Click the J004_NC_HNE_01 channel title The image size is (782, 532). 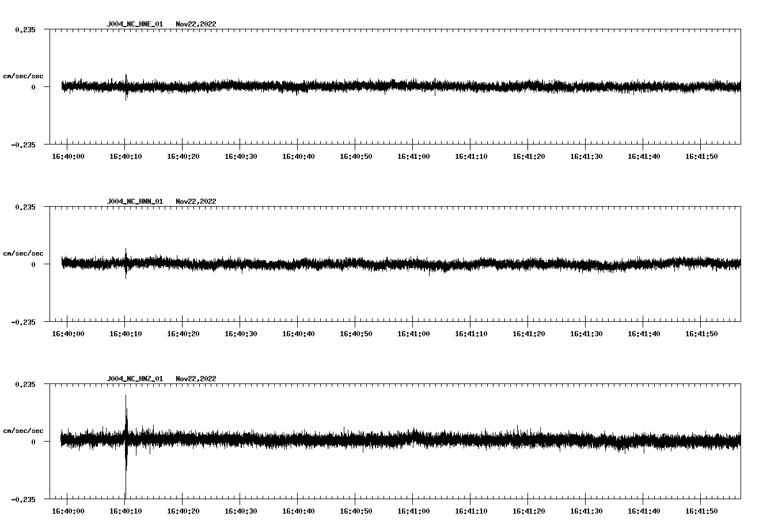tap(135, 24)
